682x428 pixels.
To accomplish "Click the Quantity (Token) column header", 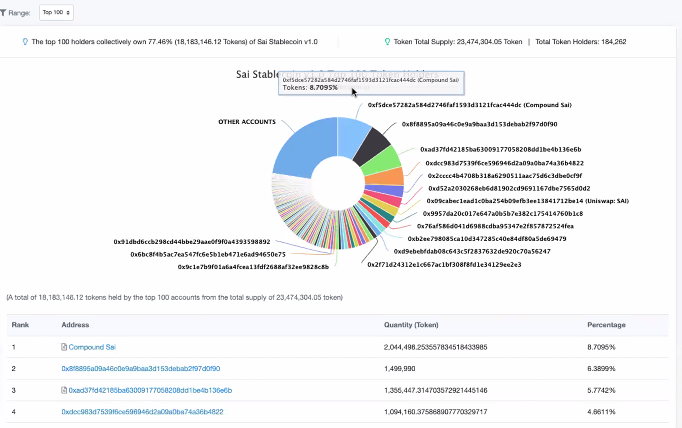I will 411,325.
